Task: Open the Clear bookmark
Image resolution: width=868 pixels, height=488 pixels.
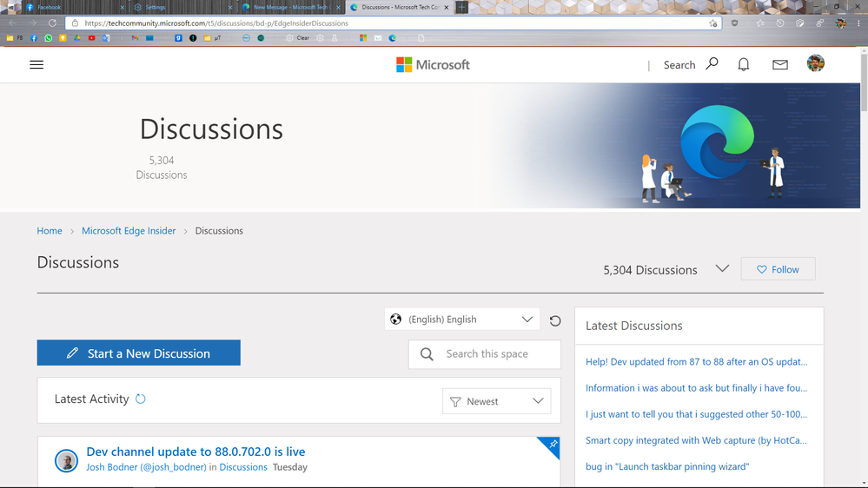Action: click(298, 38)
